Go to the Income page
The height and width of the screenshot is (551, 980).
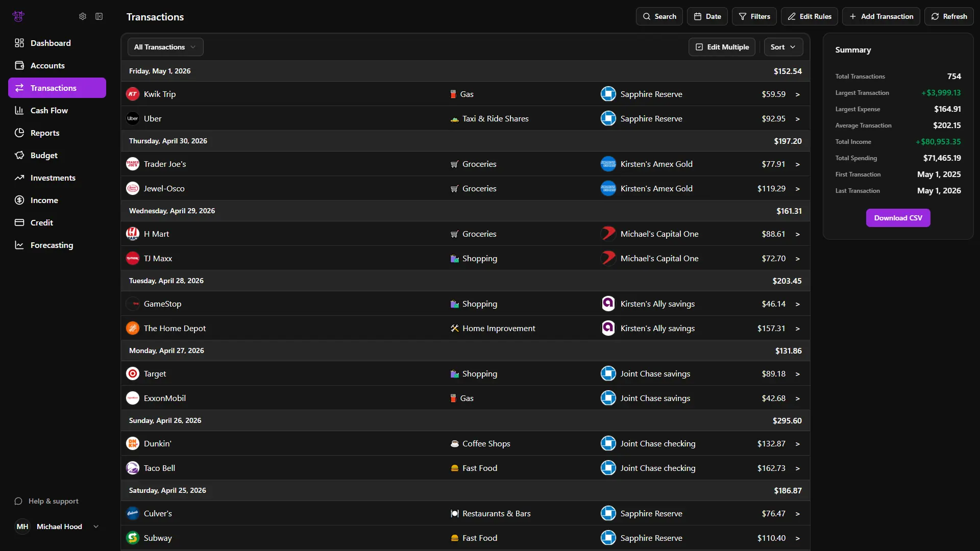tap(57, 200)
